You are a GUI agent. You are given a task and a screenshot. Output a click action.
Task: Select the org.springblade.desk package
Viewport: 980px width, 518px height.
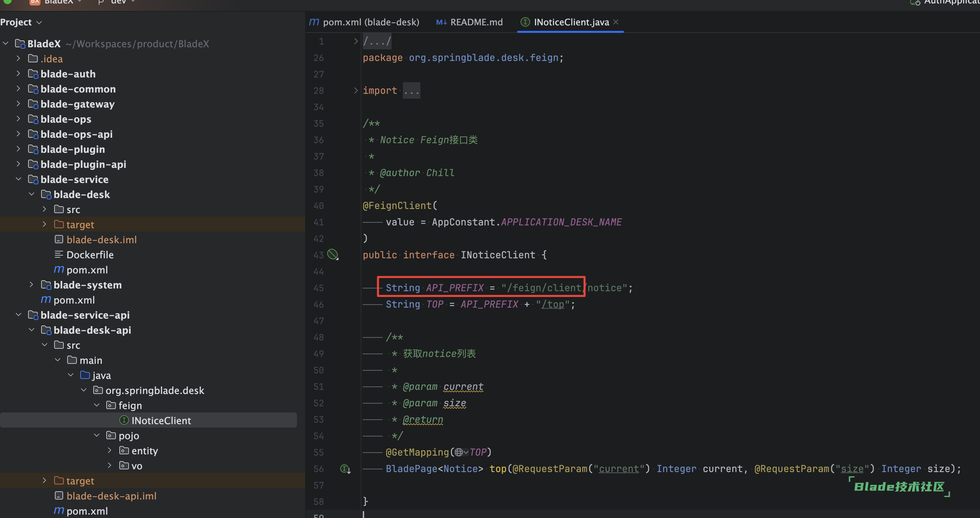click(154, 390)
